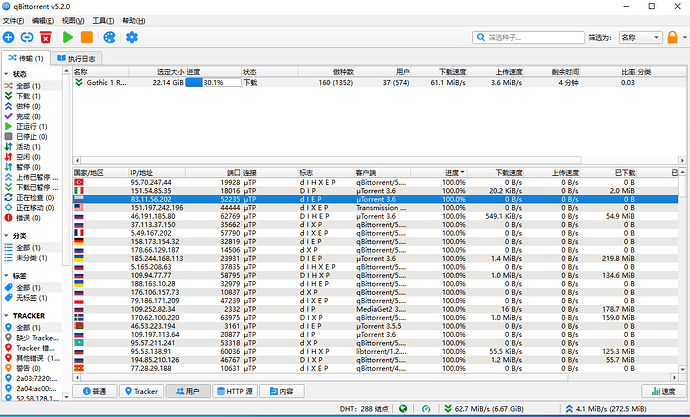Image resolution: width=690 pixels, height=417 pixels.
Task: Collapse the 分类 section in sidebar
Action: click(x=7, y=236)
